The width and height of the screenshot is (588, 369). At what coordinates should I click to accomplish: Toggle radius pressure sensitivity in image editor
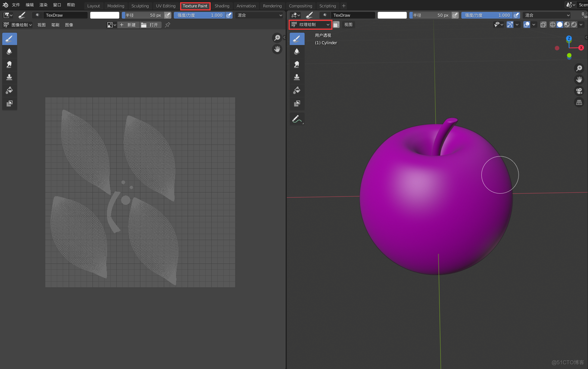point(168,15)
